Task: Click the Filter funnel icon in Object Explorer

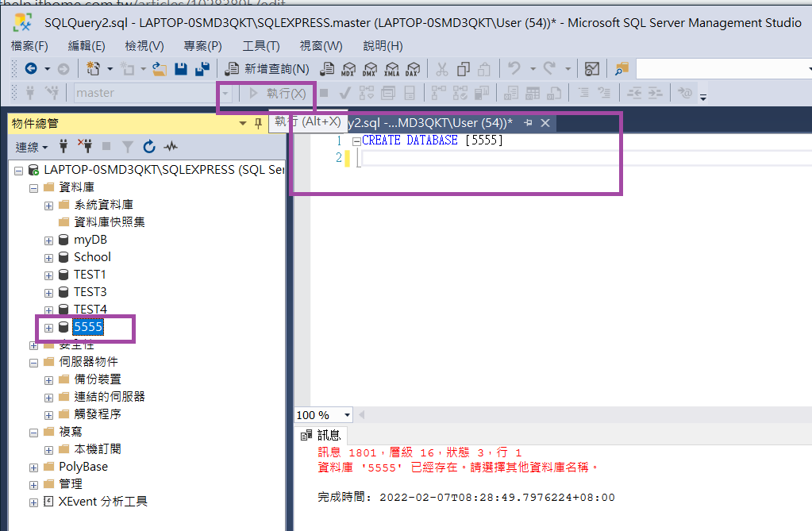Action: (x=127, y=147)
